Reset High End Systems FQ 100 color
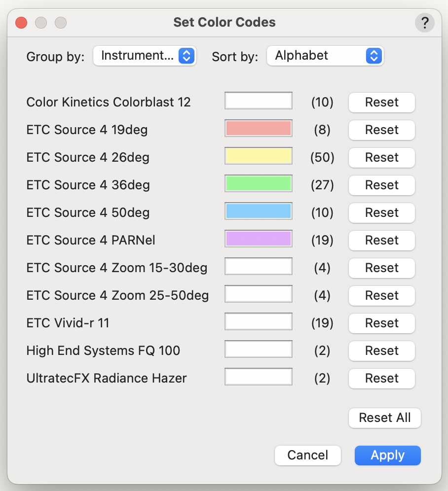448x491 pixels. tap(381, 351)
